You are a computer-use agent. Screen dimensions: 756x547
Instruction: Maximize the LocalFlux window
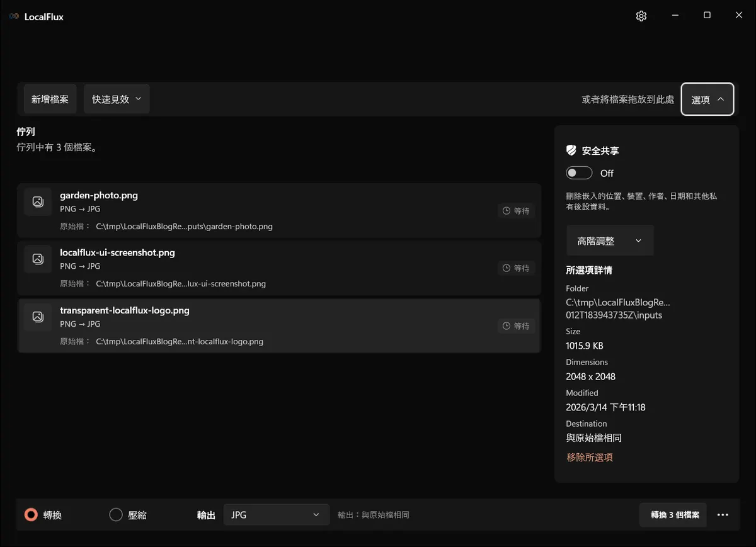click(x=707, y=16)
